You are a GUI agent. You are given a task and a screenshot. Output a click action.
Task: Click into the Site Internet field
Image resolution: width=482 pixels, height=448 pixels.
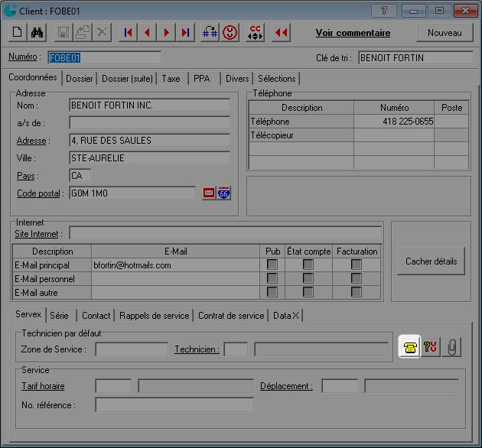pyautogui.click(x=225, y=232)
